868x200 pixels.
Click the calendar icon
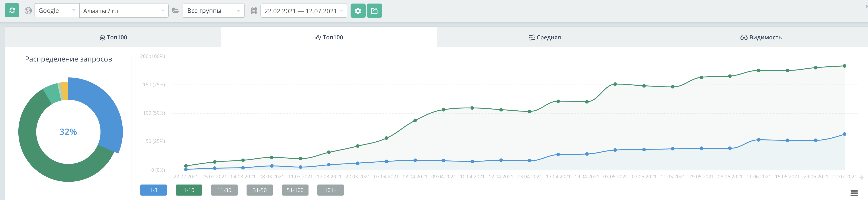254,11
